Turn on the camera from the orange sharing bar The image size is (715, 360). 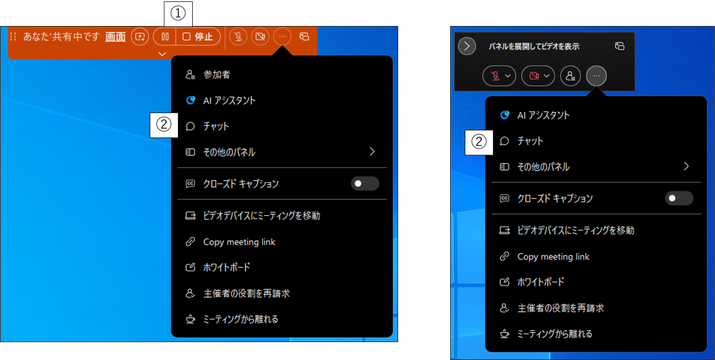coord(260,37)
